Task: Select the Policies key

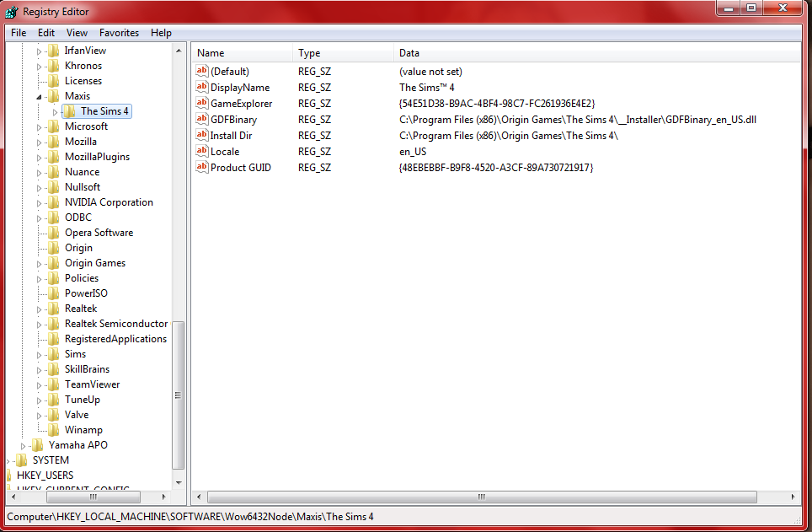Action: (82, 278)
